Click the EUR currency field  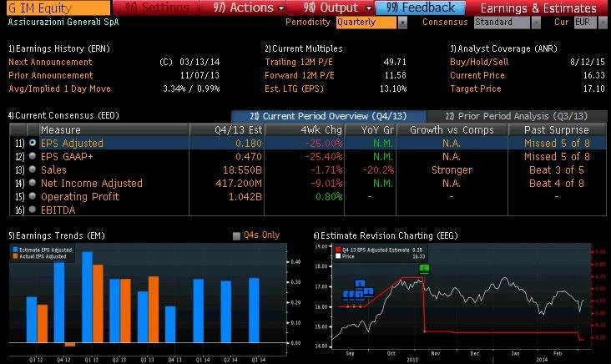(585, 23)
